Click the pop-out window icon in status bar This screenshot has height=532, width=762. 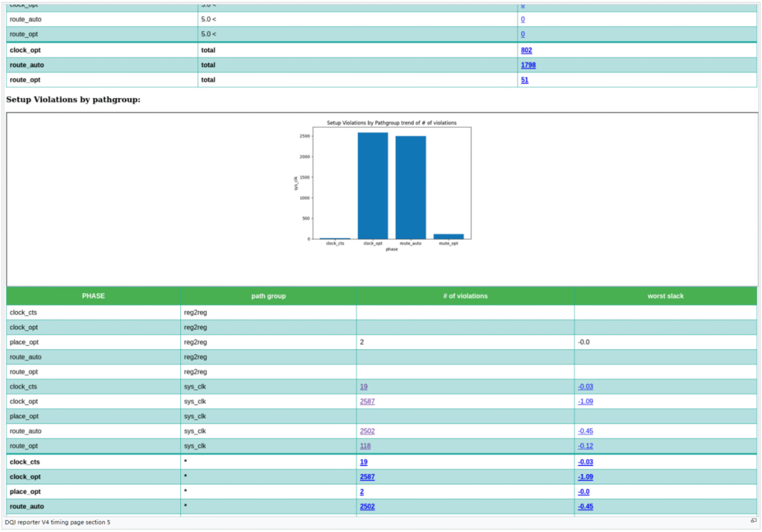pos(753,522)
